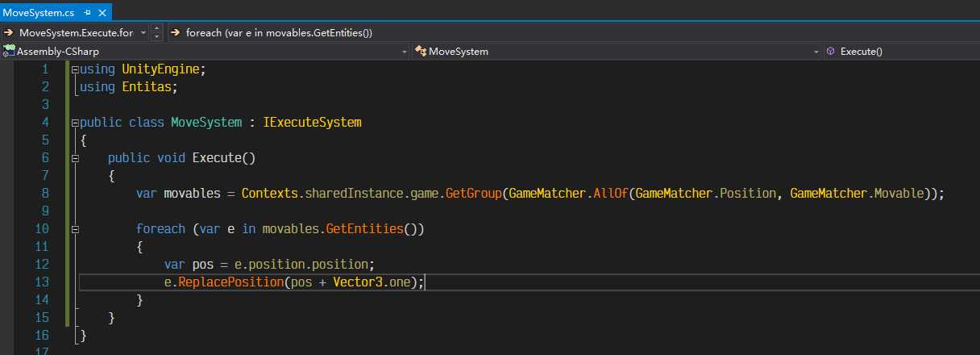Select the MoveSystem.cs document tab

pyautogui.click(x=55, y=10)
